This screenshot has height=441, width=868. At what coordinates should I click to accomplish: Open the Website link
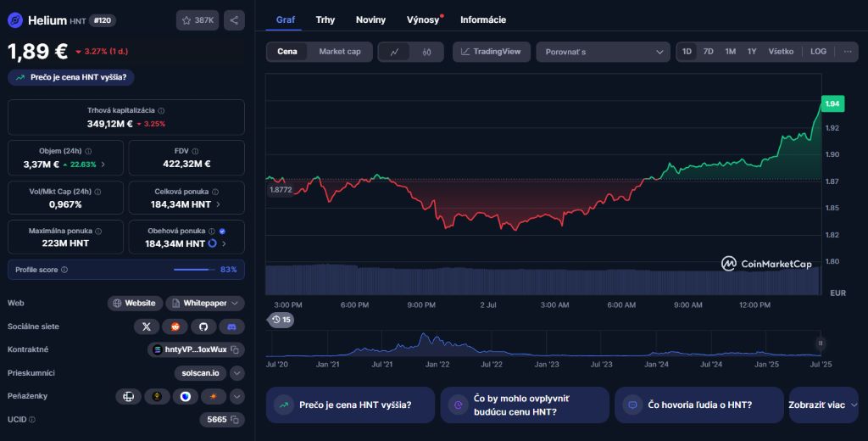click(135, 303)
